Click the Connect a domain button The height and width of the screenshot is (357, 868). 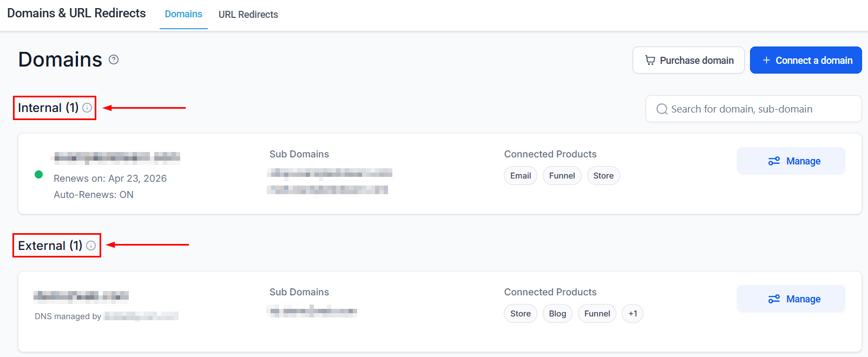(806, 60)
